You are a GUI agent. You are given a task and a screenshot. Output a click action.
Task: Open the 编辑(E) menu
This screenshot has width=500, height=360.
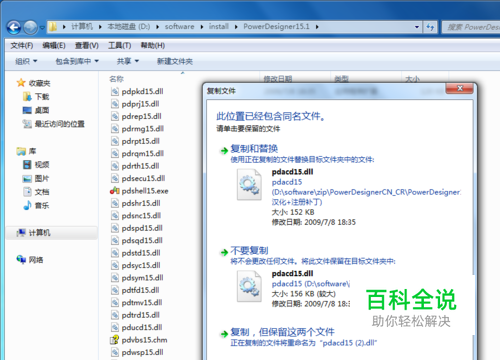tap(54, 45)
